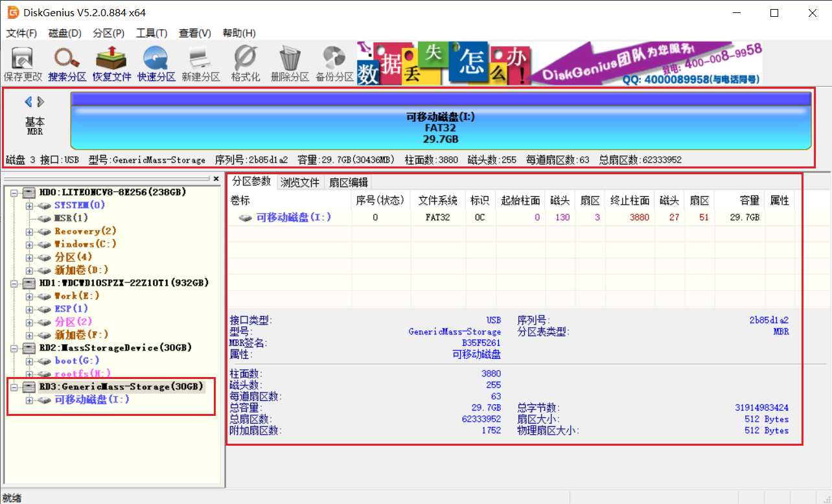Click the 卷标 column header
Viewport: 832px width, 504px height.
point(290,201)
